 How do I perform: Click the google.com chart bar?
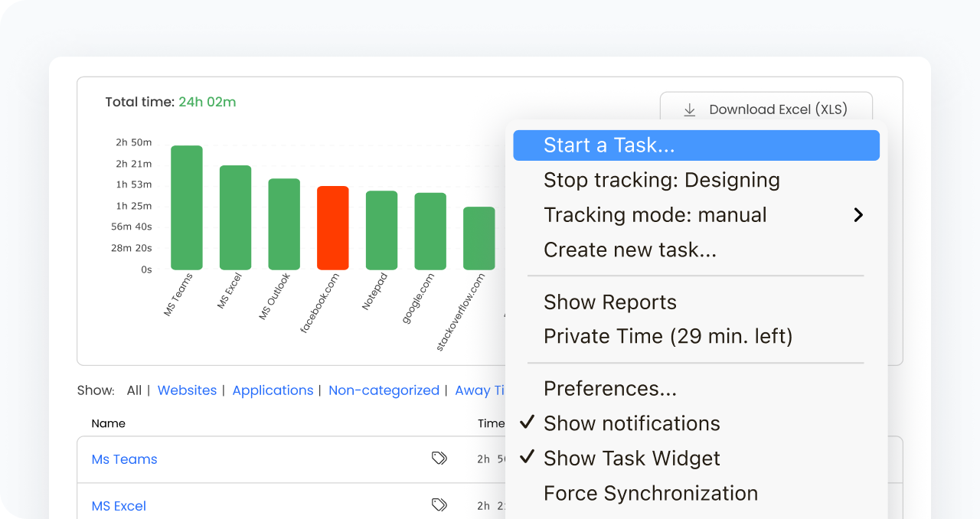430,231
